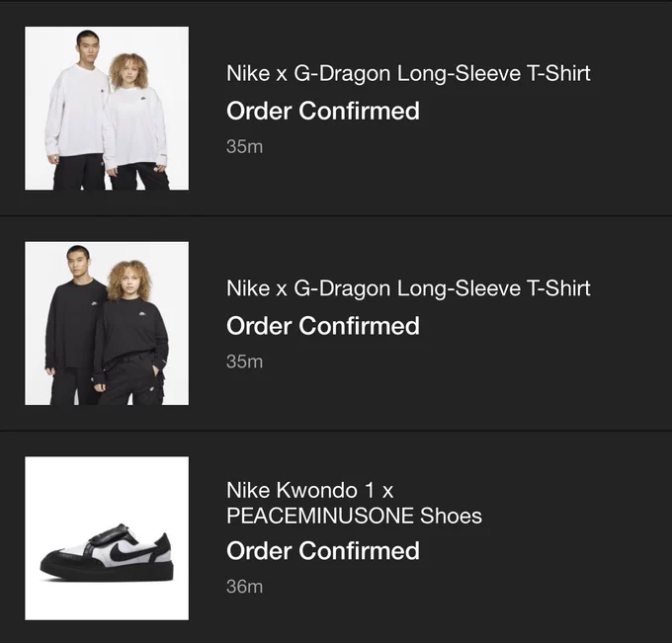The image size is (672, 643).
Task: Tap the curly-haired model in white shirt
Action: 136,121
